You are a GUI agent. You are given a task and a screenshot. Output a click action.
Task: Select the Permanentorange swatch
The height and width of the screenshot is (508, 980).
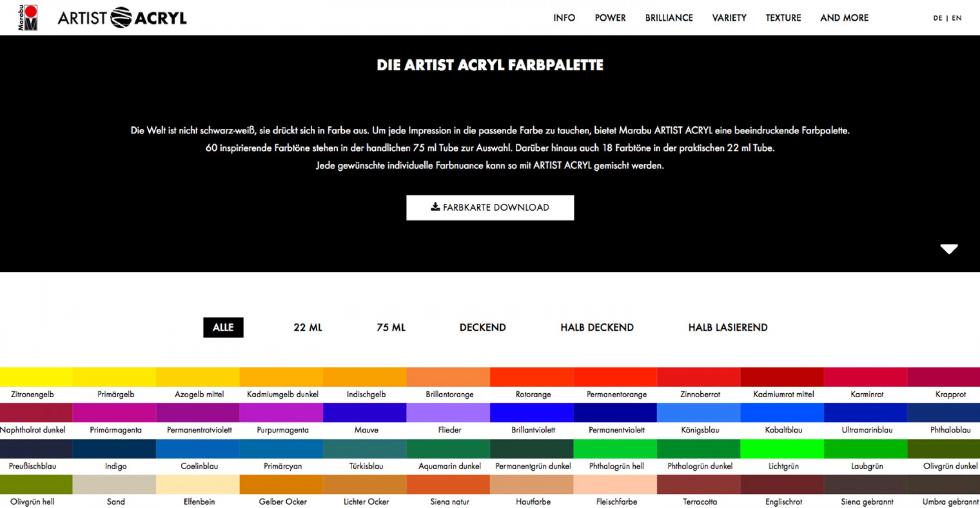[615, 377]
